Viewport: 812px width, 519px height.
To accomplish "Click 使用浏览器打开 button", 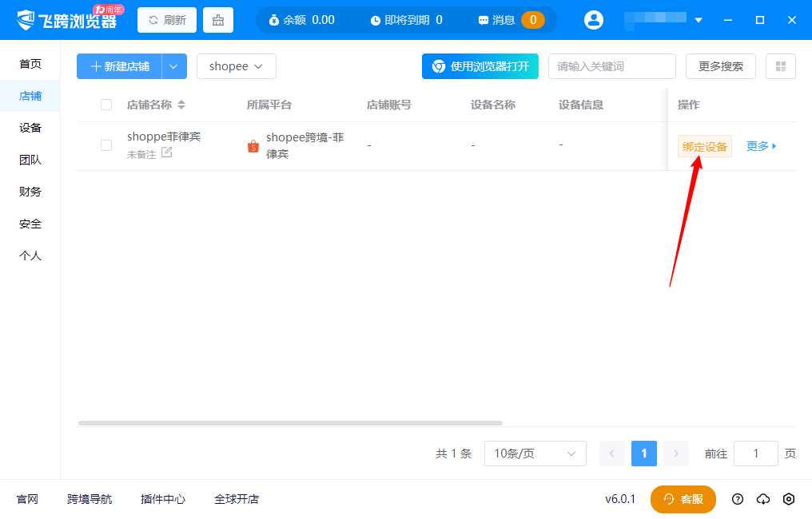I will [480, 66].
